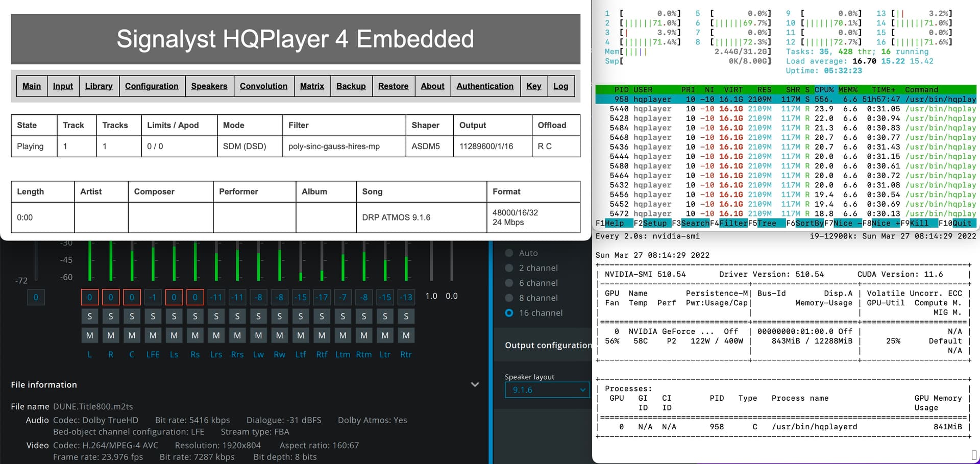Click the master level value field
The width and height of the screenshot is (980, 464).
[36, 297]
